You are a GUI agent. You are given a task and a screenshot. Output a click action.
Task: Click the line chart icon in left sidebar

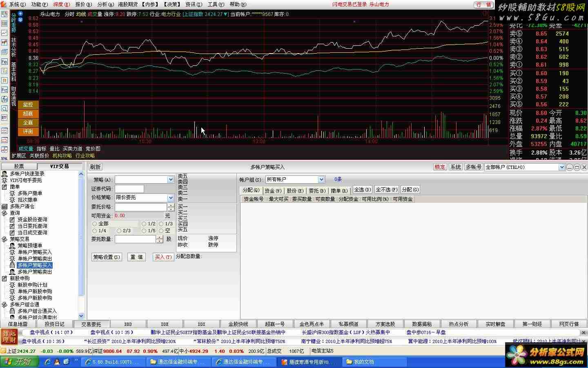(x=4, y=33)
